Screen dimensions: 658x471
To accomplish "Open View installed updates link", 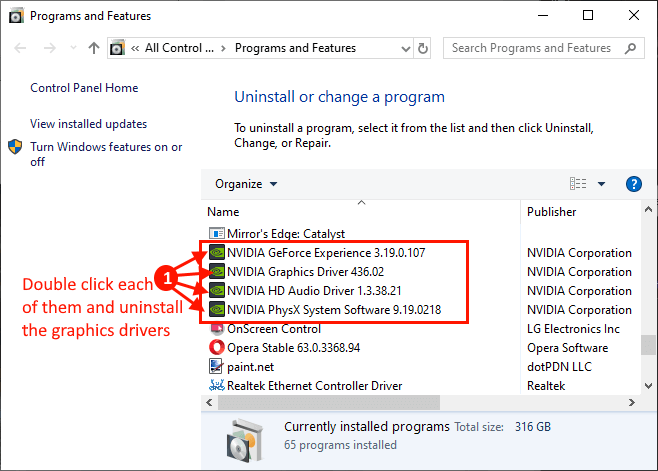I will pyautogui.click(x=89, y=124).
